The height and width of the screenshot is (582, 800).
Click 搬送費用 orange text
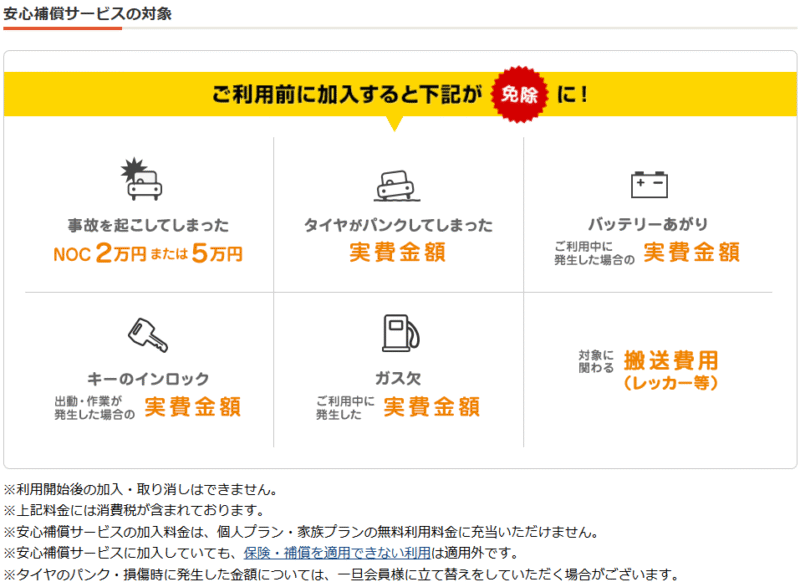pos(671,361)
